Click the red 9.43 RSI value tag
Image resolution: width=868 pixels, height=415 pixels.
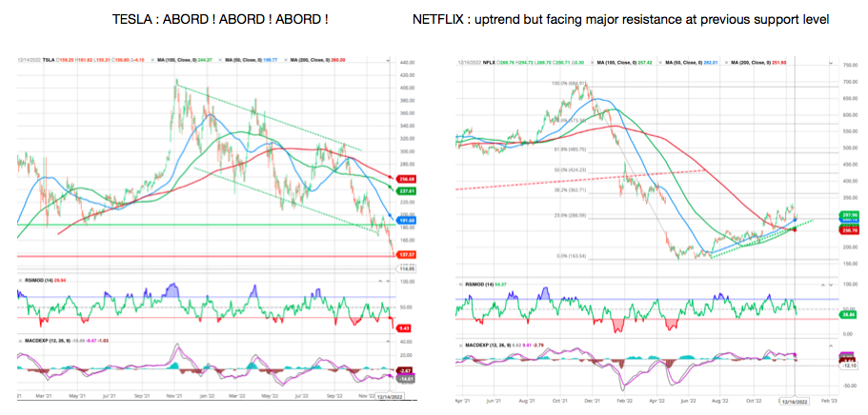pos(405,328)
